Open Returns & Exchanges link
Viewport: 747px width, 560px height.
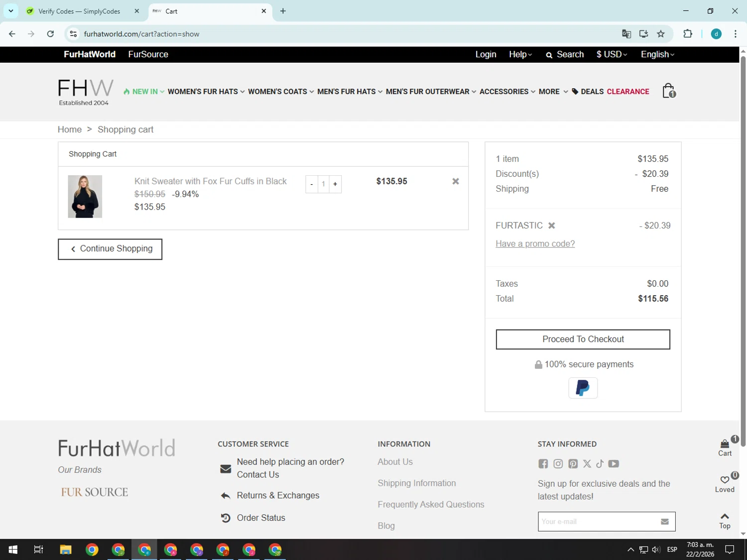point(278,496)
